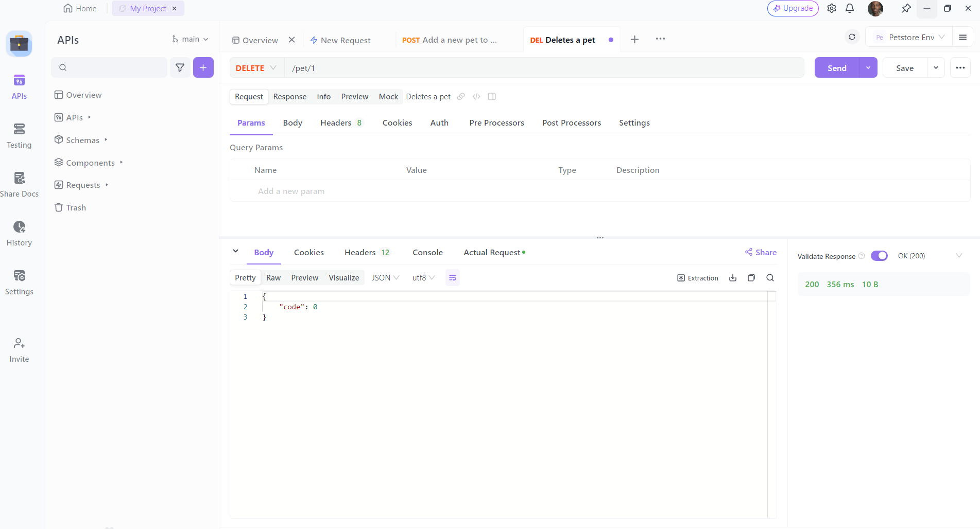Toggle the Validate Response switch
The width and height of the screenshot is (980, 529).
(879, 256)
